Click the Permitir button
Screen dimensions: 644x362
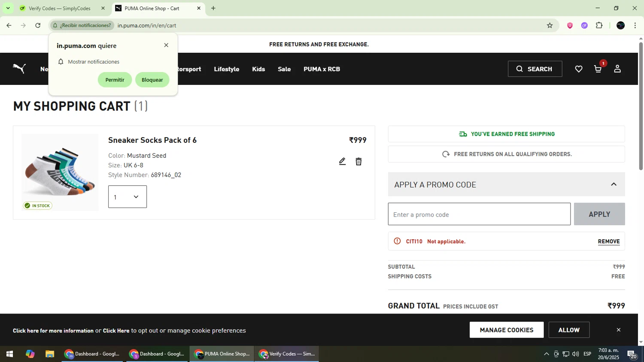click(115, 80)
